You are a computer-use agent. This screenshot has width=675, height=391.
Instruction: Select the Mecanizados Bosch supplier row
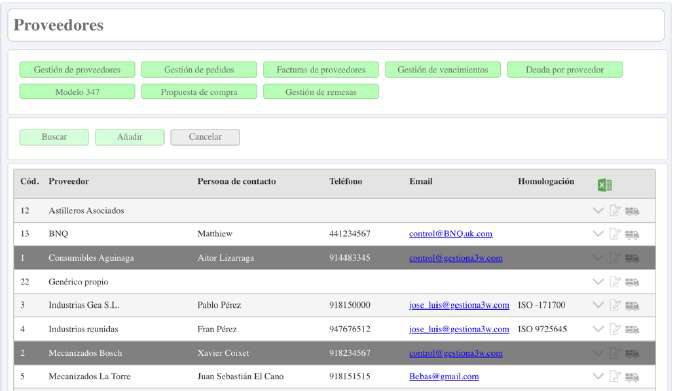[334, 353]
